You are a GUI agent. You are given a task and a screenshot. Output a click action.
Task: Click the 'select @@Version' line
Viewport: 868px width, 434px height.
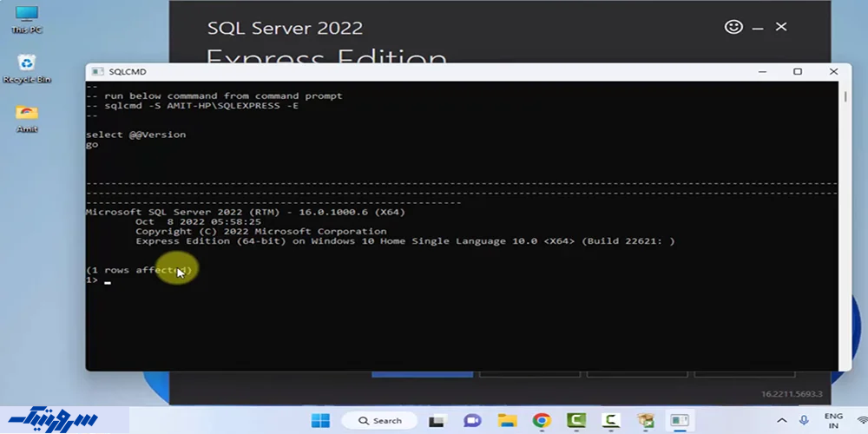(x=136, y=135)
